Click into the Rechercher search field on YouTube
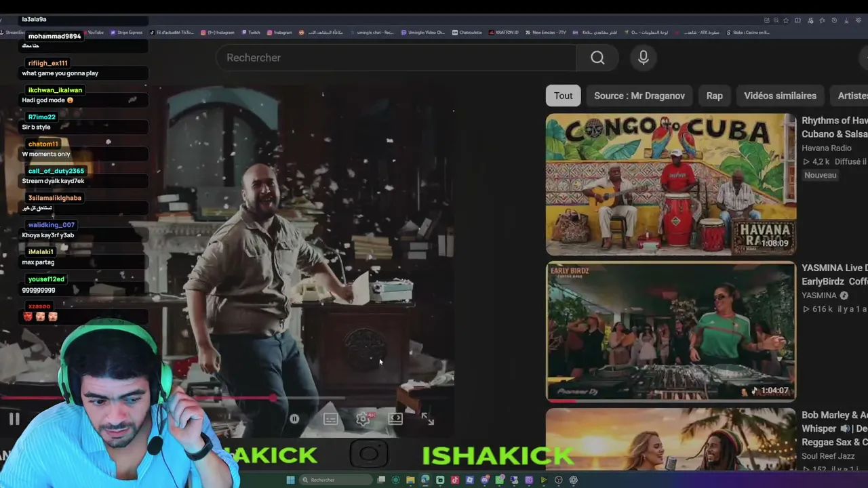868x488 pixels. tap(396, 58)
